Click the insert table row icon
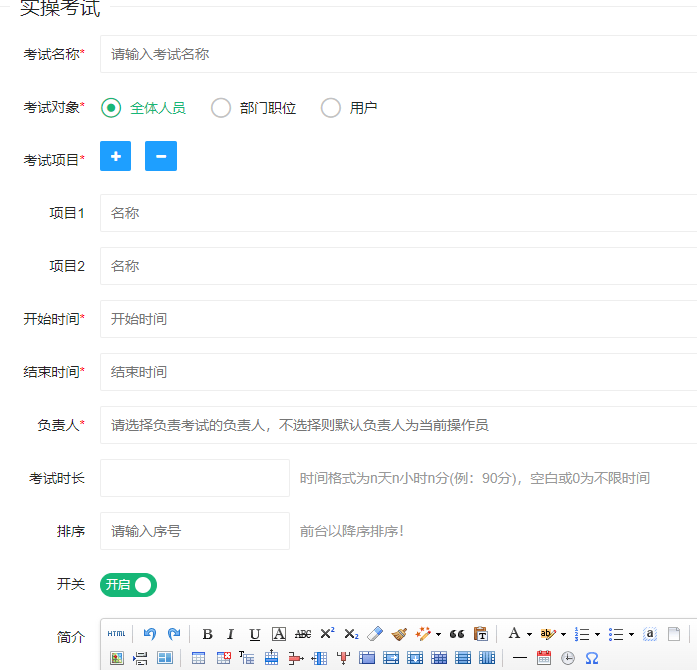The width and height of the screenshot is (697, 670). click(x=271, y=658)
